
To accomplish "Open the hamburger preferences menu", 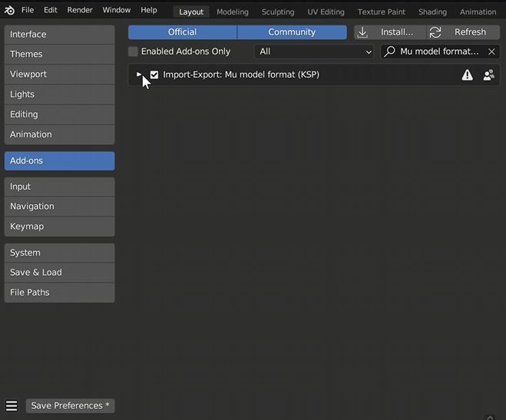I will point(12,405).
